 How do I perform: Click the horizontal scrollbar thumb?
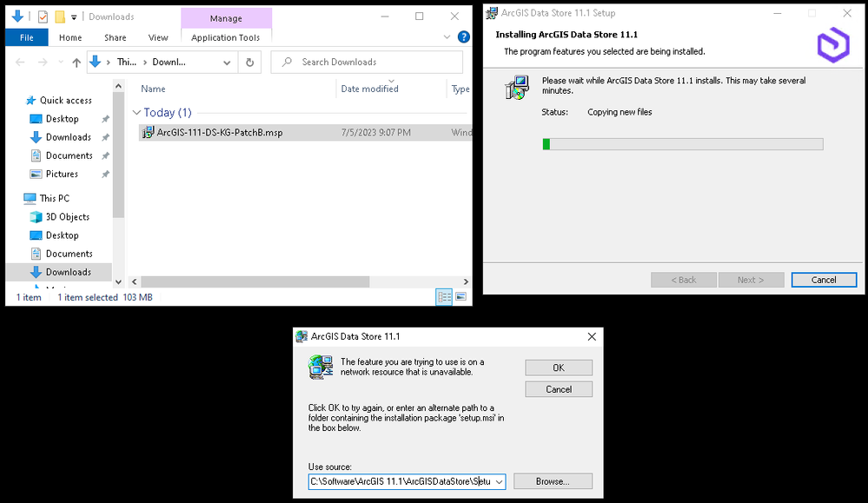pyautogui.click(x=255, y=281)
